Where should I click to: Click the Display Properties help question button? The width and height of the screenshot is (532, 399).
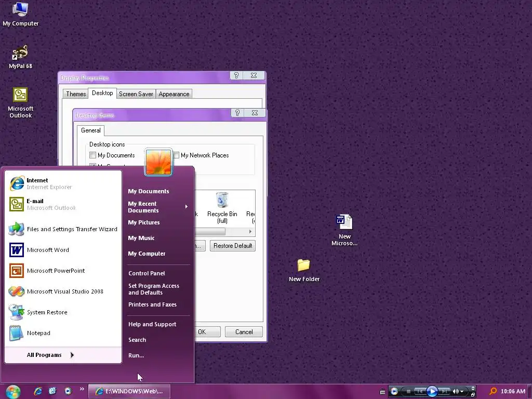pos(236,75)
